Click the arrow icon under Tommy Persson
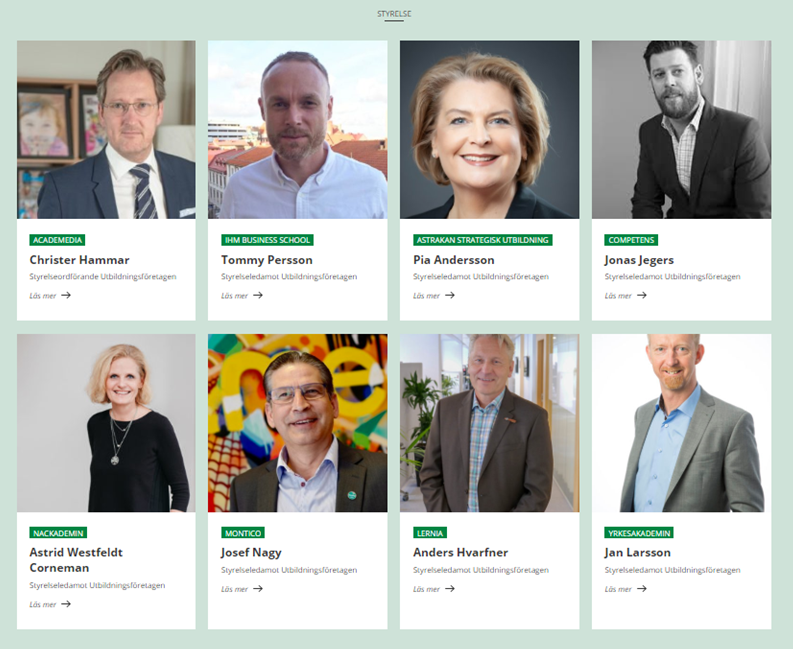The image size is (793, 649). (258, 295)
